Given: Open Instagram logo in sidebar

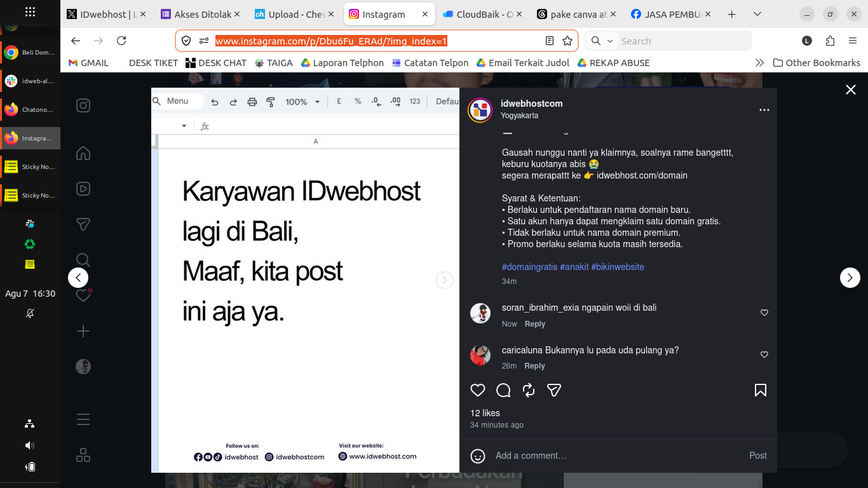Looking at the screenshot, I should coord(83,105).
